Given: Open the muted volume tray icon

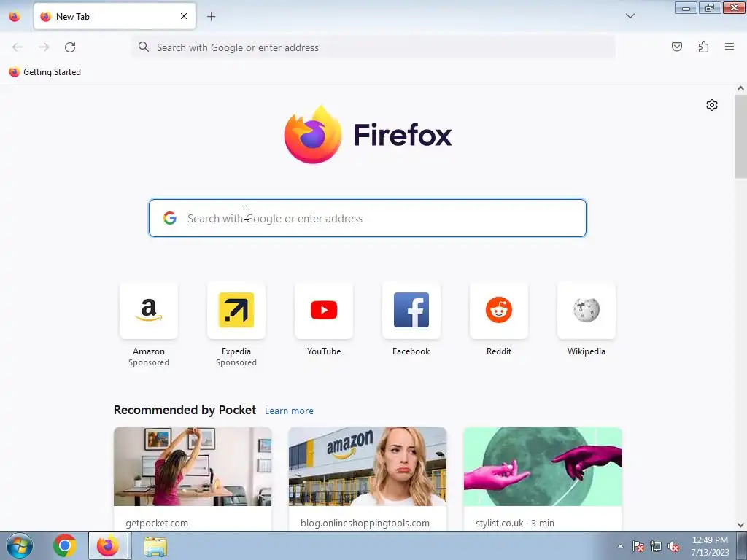Looking at the screenshot, I should pyautogui.click(x=673, y=546).
